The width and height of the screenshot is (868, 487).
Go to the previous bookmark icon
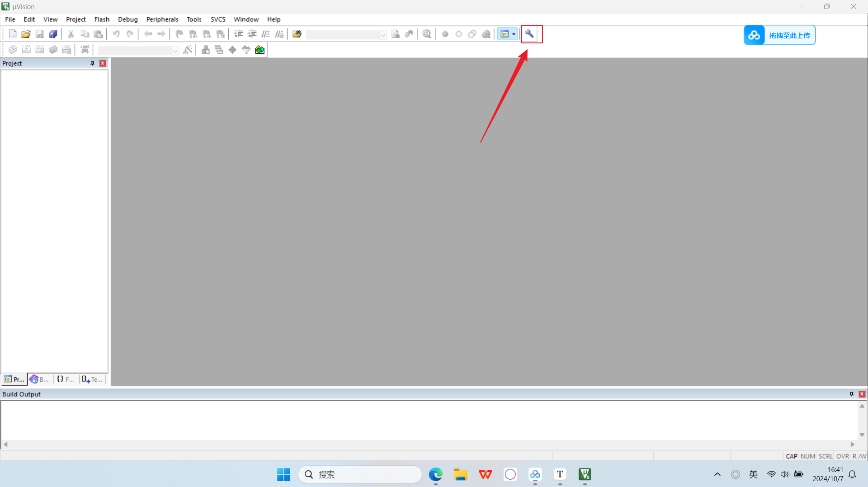(x=193, y=34)
